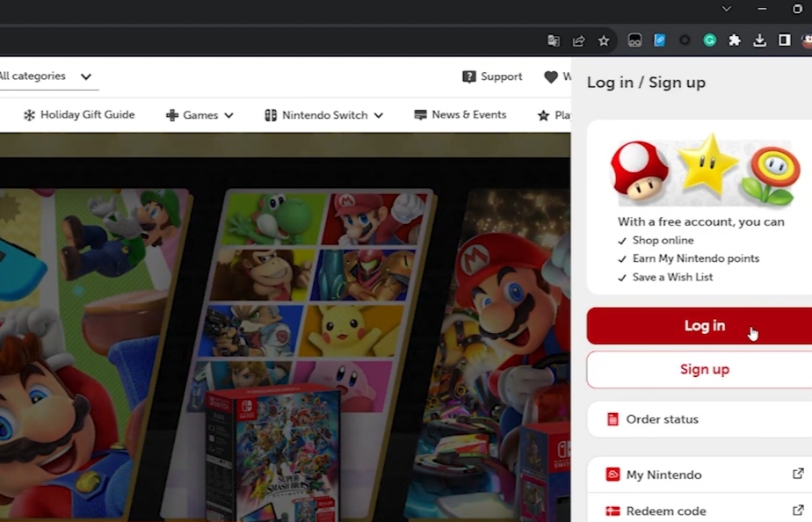Click the 'Log in / Sign up' heading
This screenshot has height=522, width=812.
click(x=646, y=83)
